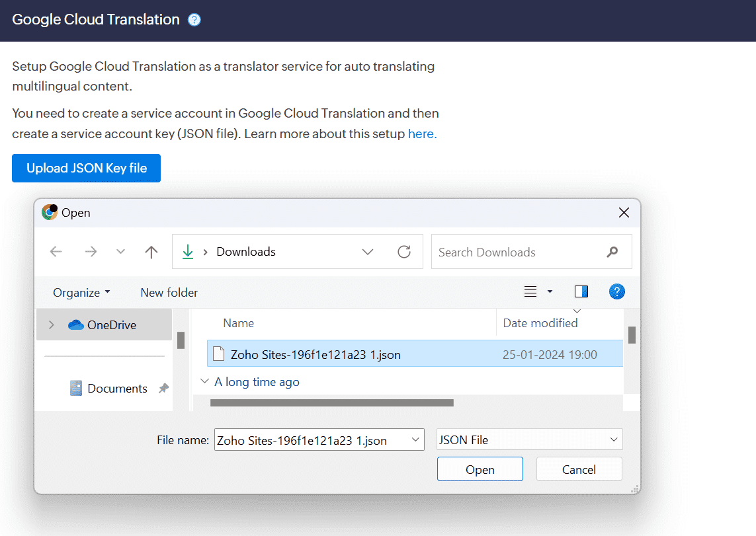This screenshot has width=756, height=536.
Task: Sort files by Name column
Action: [238, 323]
